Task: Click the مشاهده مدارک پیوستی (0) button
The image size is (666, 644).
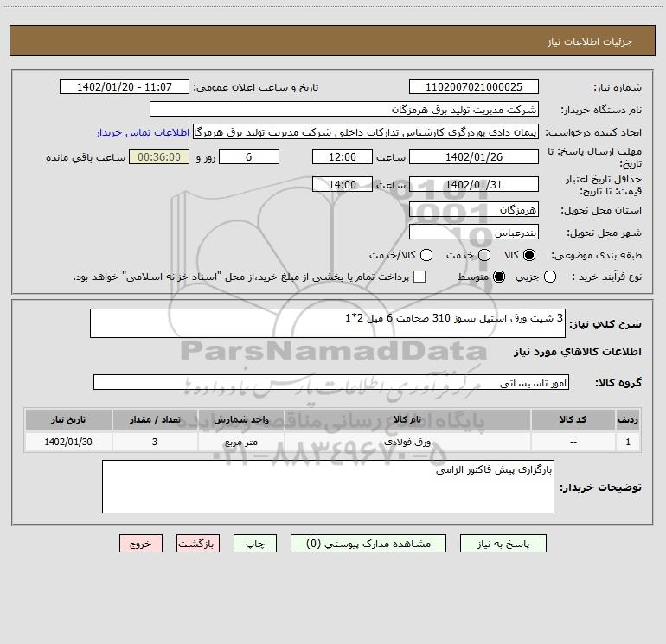Action: (368, 544)
